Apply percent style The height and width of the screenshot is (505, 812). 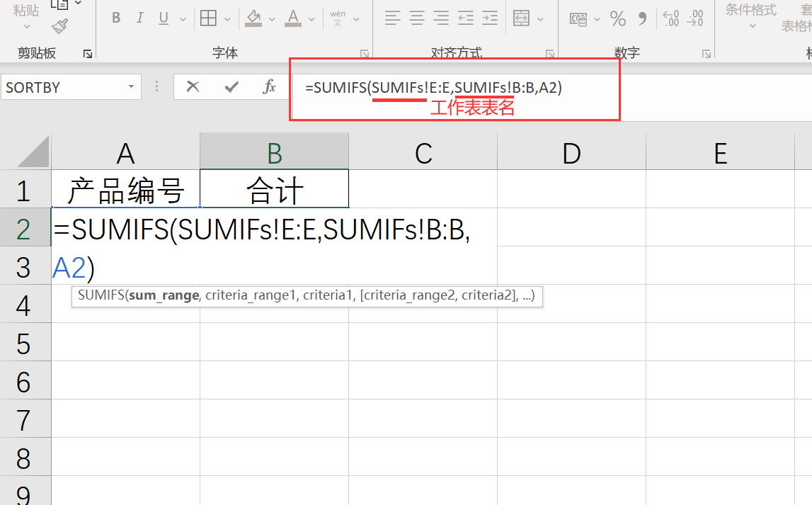[x=618, y=18]
